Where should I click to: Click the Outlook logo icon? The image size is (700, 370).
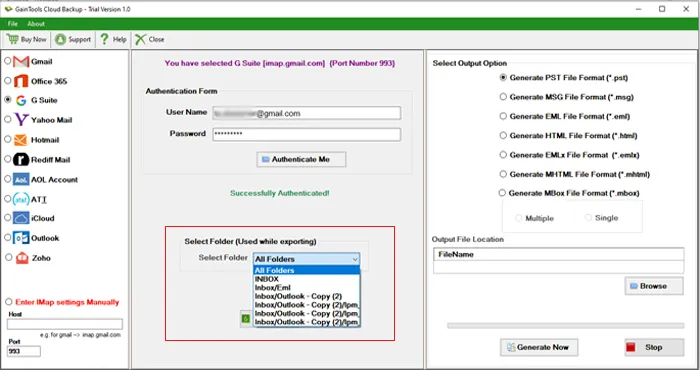(x=21, y=238)
